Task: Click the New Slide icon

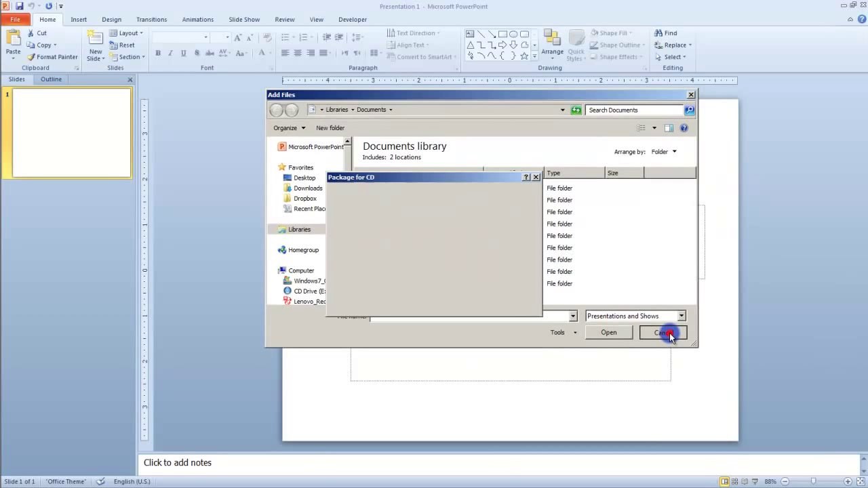Action: point(96,39)
